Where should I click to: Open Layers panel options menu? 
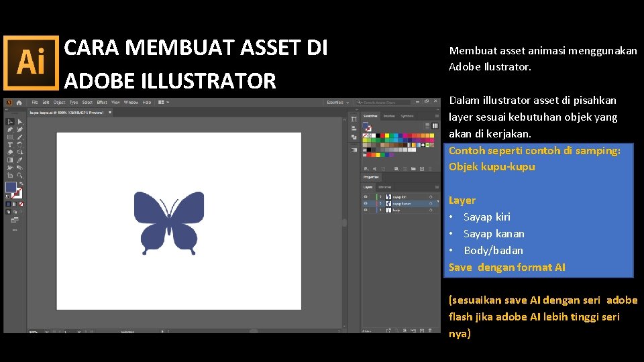(x=437, y=187)
